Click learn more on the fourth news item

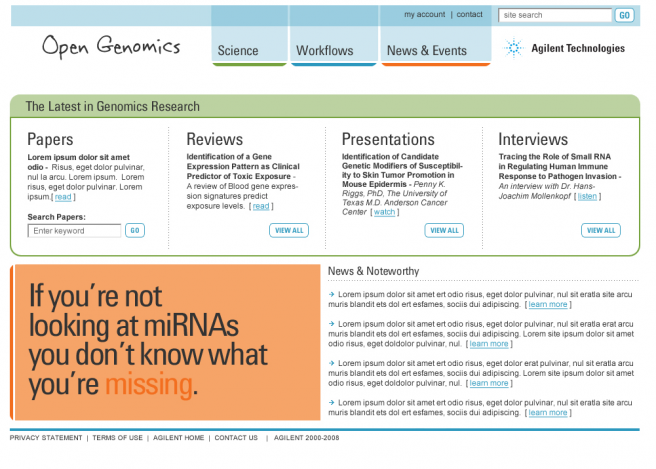pos(548,413)
